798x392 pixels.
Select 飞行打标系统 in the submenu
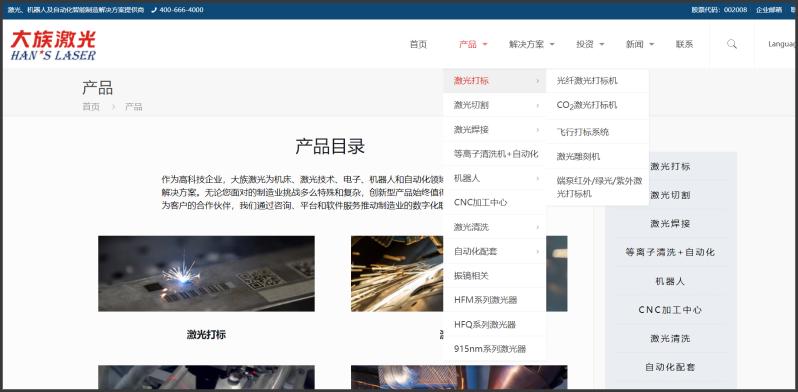597,132
